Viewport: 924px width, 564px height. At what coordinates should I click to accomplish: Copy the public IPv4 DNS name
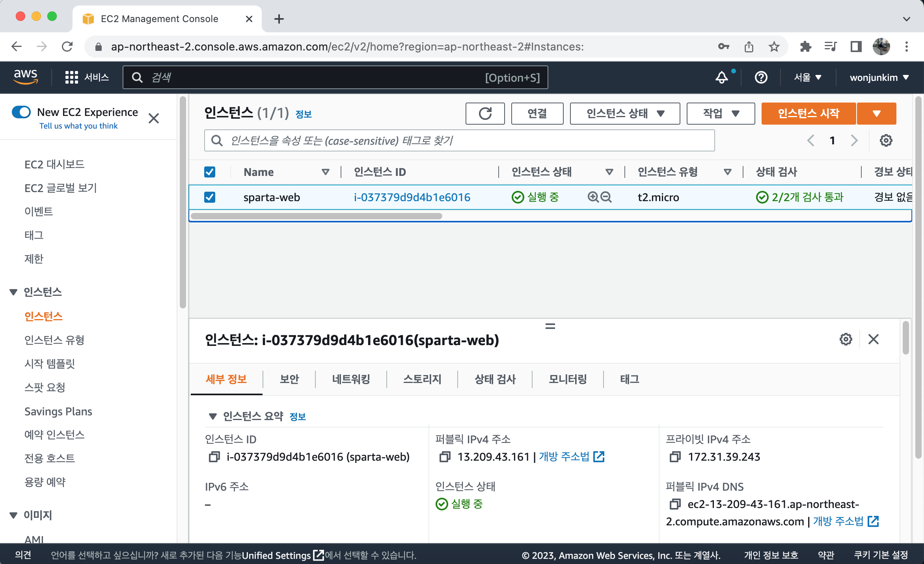click(675, 504)
